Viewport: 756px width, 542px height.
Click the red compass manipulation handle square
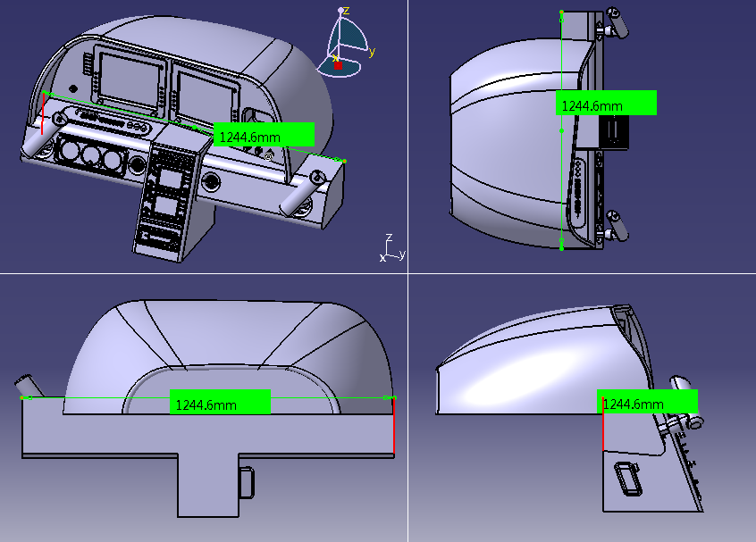click(338, 65)
